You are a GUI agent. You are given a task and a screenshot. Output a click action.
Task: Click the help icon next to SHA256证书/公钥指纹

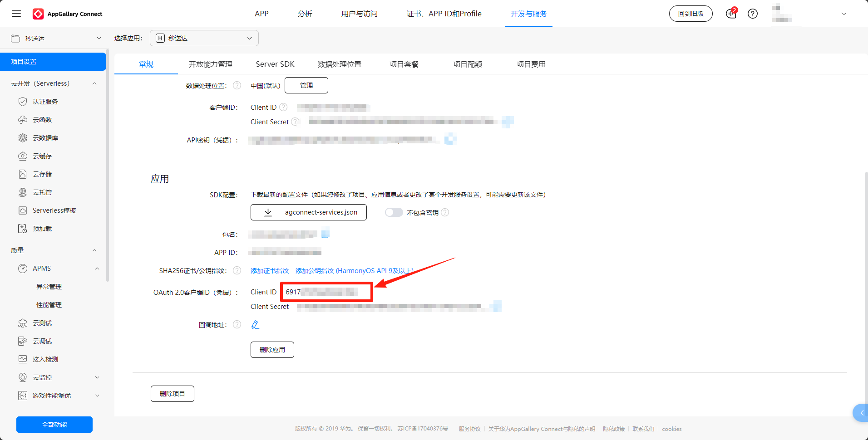[237, 270]
